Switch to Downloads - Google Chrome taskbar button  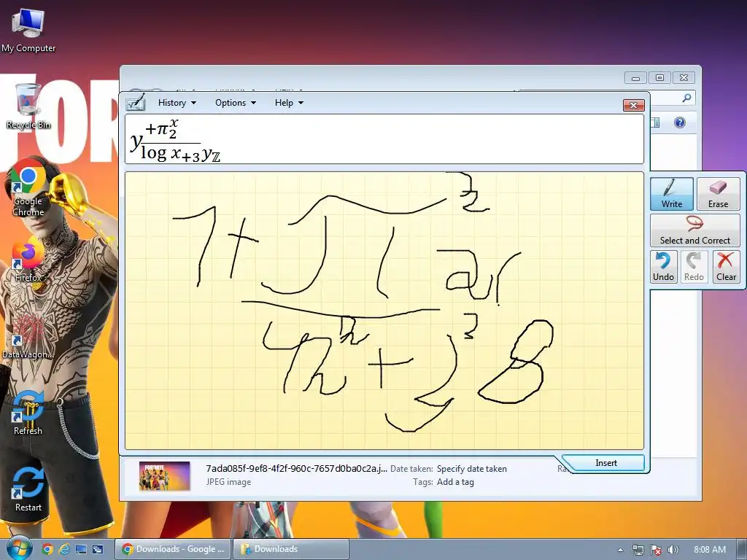click(x=173, y=549)
